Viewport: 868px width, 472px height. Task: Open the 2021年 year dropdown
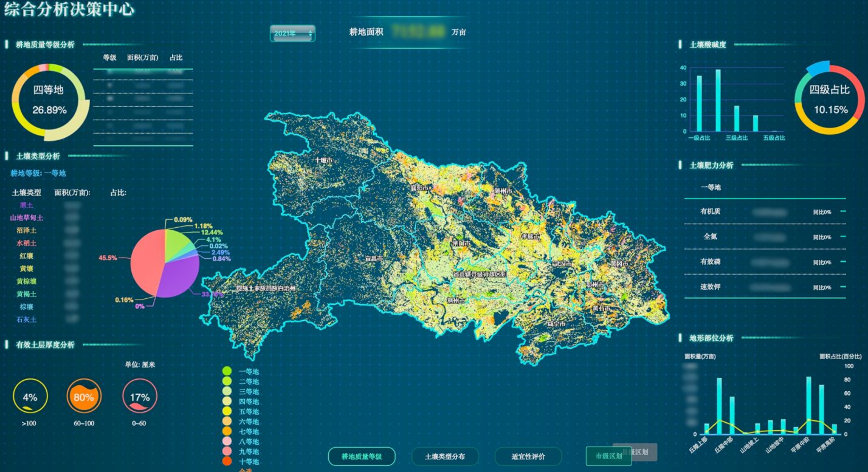[292, 33]
